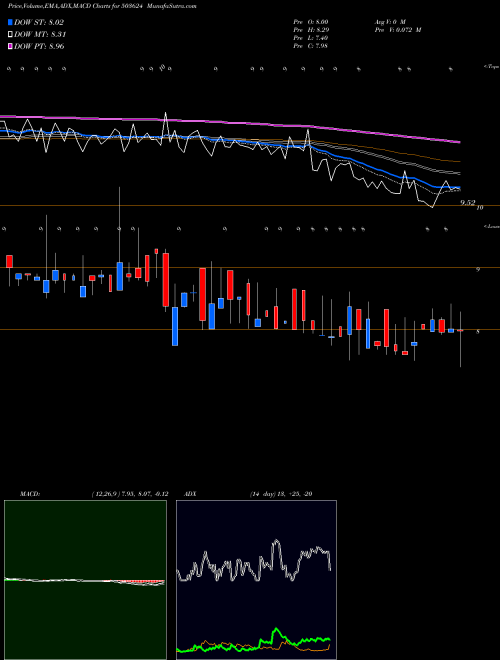The image size is (500, 660).
Task: Click the 'Pre L: 7.40' low value
Action: (311, 38)
